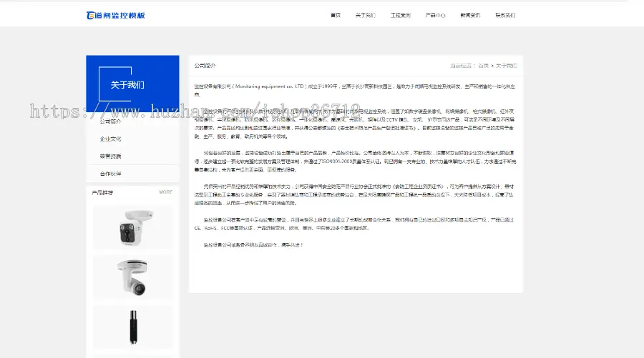Viewport: 644px width, 358px height.
Task: Click the paragraph mentioning CE, RoHS, FCC certification
Action: [355, 224]
